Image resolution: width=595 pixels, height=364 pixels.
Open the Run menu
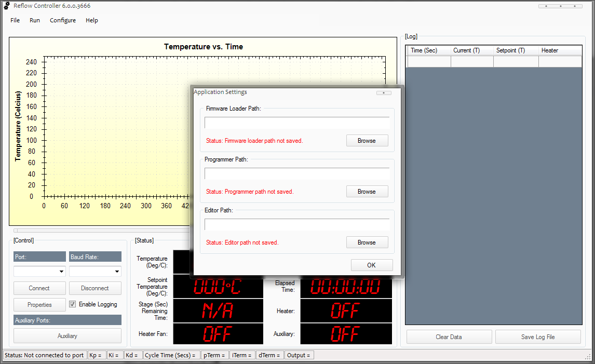(35, 20)
